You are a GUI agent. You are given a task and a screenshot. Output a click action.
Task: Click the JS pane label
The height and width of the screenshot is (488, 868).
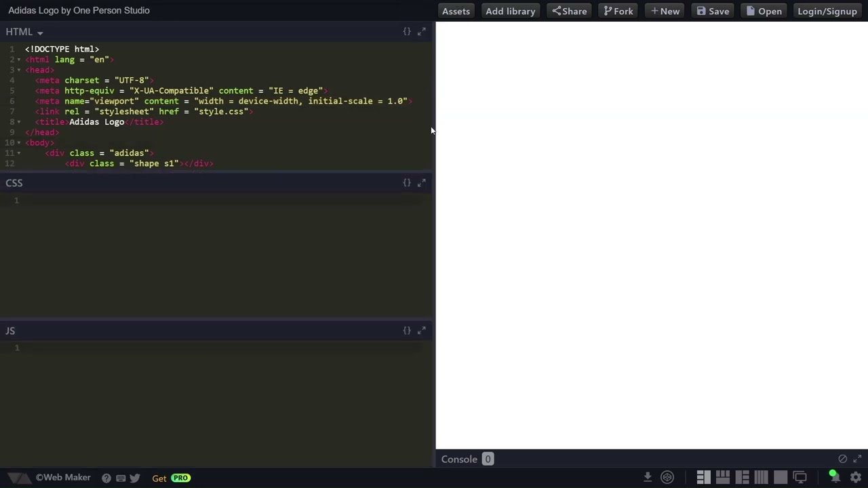[x=10, y=331]
